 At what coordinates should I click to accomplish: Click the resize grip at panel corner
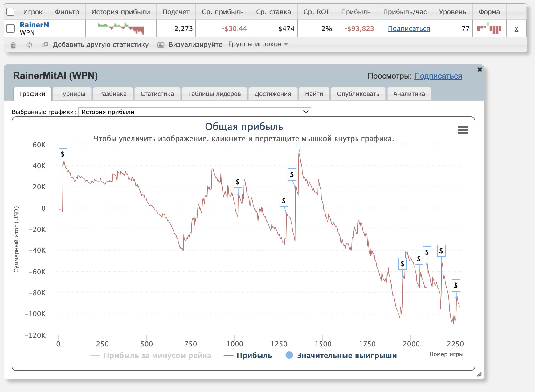479,374
